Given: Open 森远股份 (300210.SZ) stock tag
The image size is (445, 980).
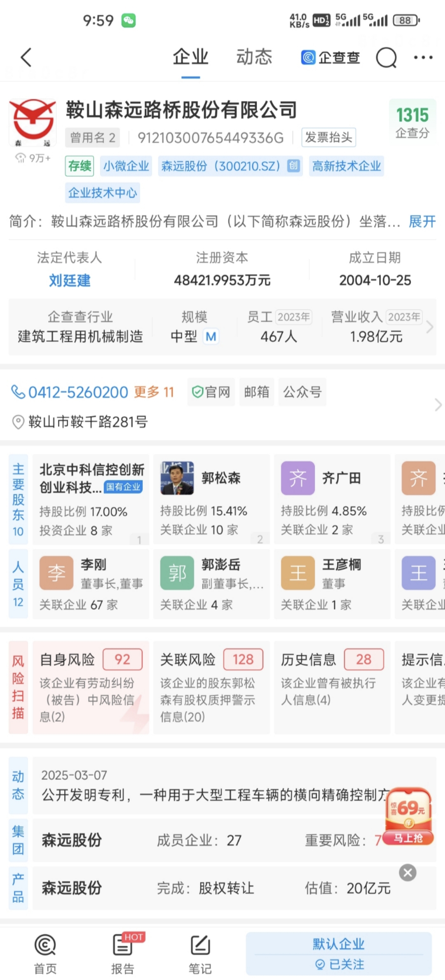Looking at the screenshot, I should click(230, 166).
